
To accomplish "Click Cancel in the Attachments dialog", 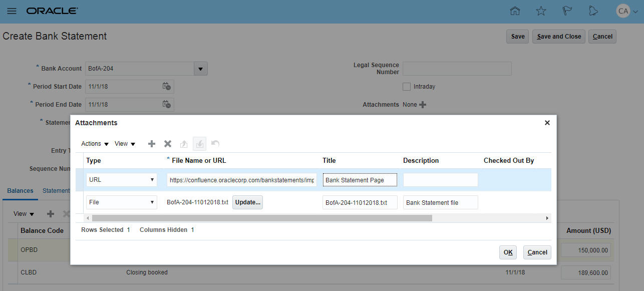I will 537,252.
